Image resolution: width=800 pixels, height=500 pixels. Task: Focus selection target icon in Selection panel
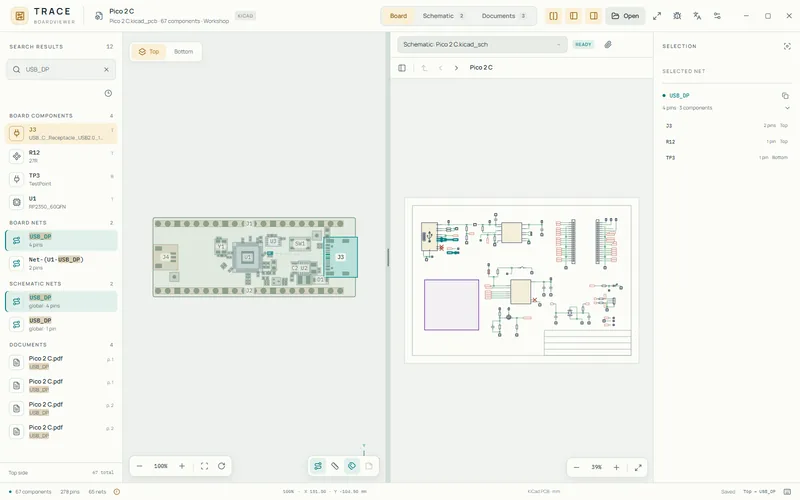[x=787, y=46]
